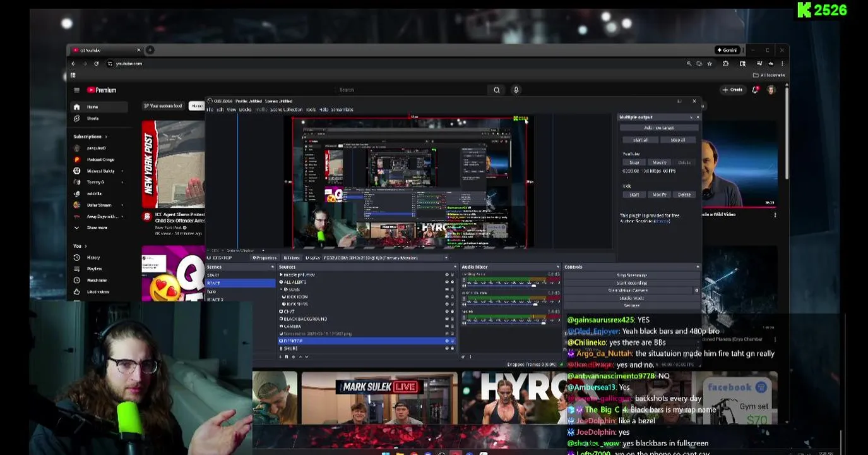Lock the DESKTOP source
The height and width of the screenshot is (455, 868).
pyautogui.click(x=452, y=341)
